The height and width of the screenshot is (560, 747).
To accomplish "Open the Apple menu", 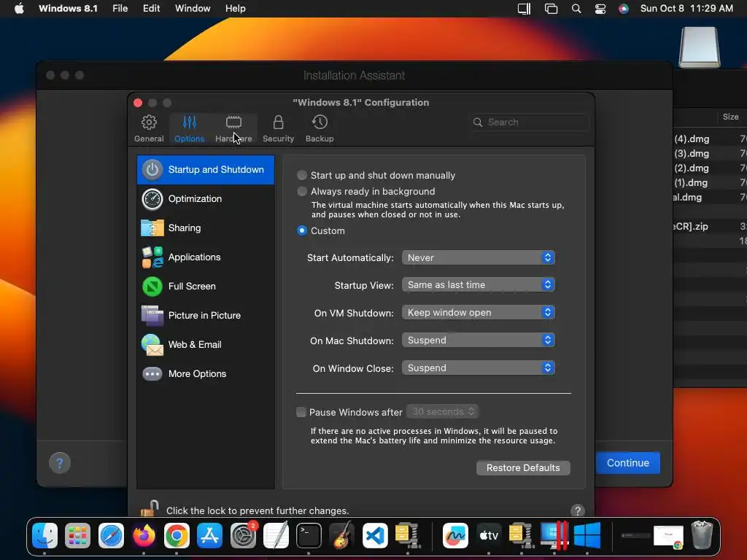I will coord(19,8).
